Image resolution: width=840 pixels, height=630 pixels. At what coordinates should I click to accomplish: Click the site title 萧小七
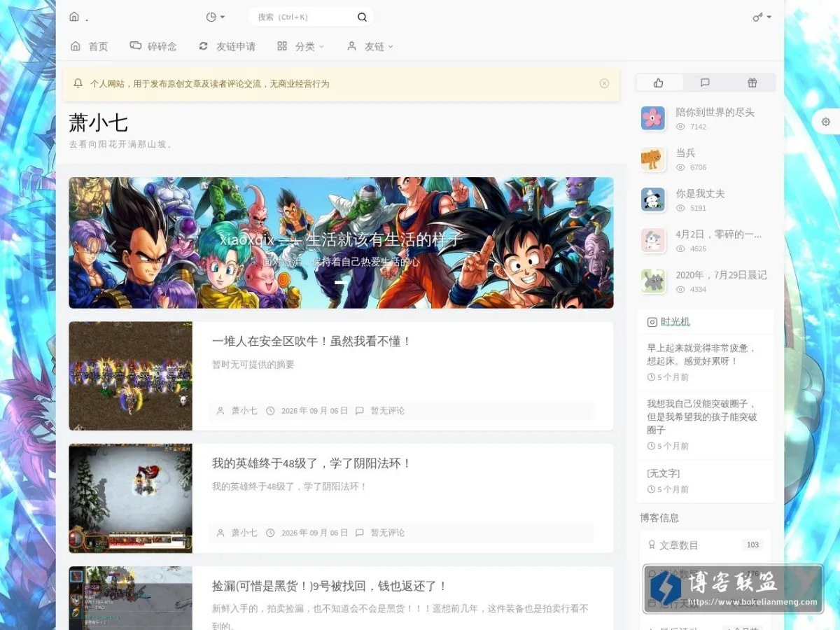point(98,123)
